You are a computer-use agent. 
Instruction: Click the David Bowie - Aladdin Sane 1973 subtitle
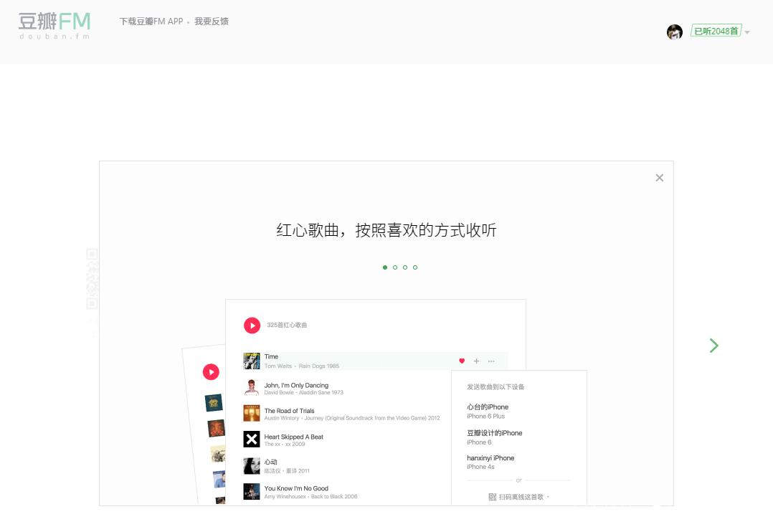point(304,392)
